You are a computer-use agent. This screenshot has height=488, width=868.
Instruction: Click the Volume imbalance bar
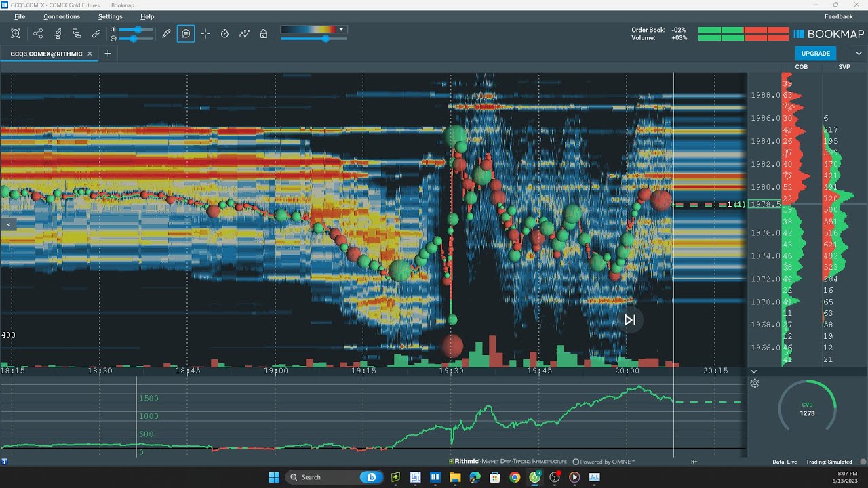point(743,38)
